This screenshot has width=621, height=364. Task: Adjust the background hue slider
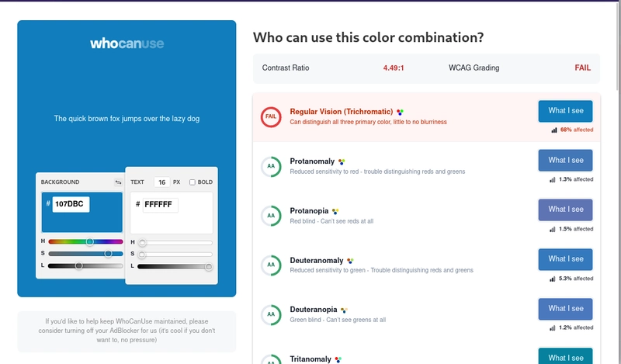(85, 241)
